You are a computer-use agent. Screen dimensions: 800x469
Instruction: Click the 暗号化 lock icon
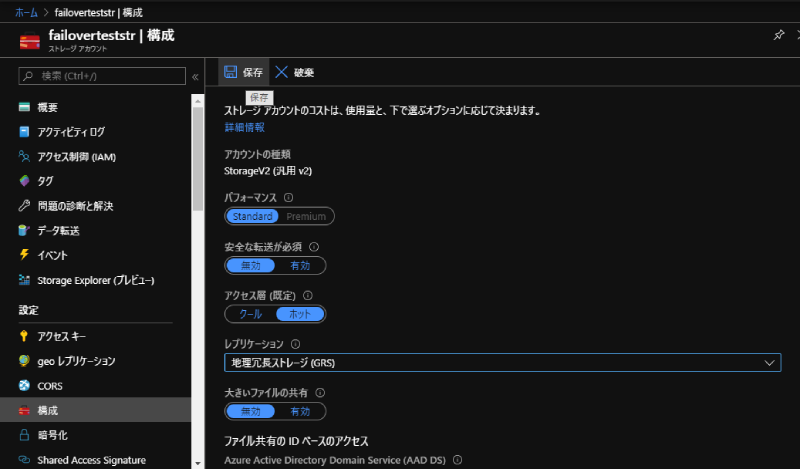tap(24, 435)
